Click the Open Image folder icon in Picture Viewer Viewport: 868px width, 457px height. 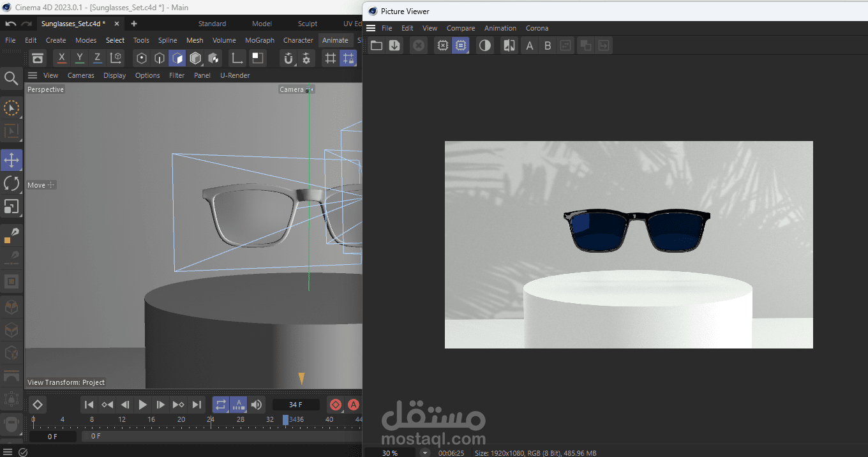[377, 45]
